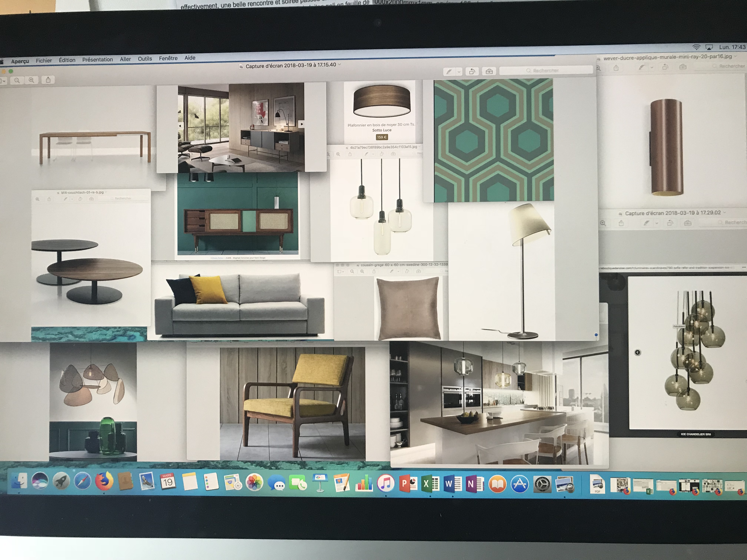This screenshot has height=560, width=747.
Task: Open Keynote from the Dock
Action: click(320, 483)
